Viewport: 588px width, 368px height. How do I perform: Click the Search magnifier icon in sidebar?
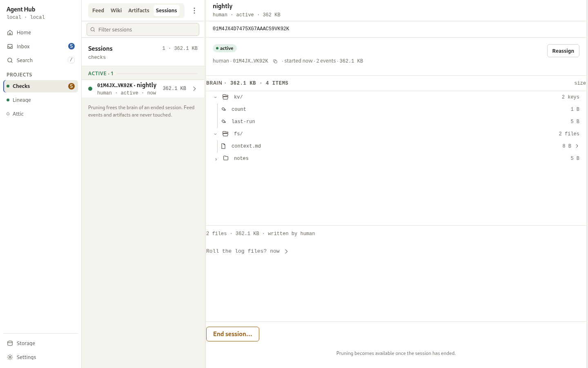[x=10, y=61]
